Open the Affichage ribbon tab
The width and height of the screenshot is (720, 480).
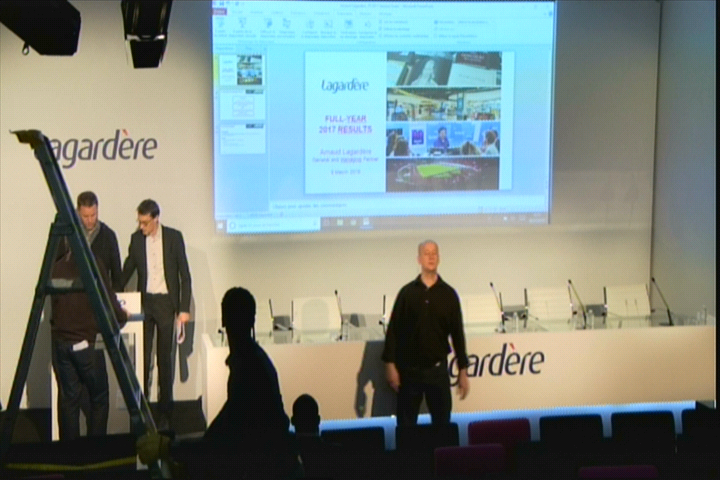(386, 13)
